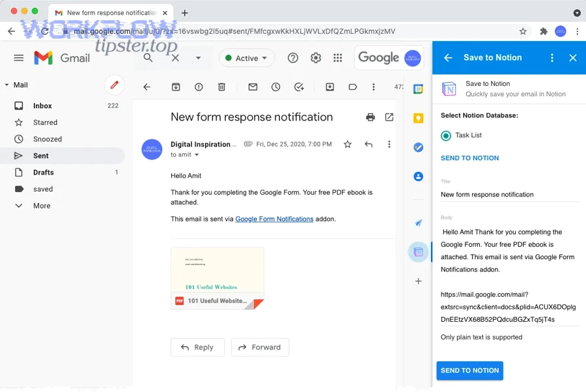Archive the open email
The height and width of the screenshot is (392, 586).
coord(176,87)
